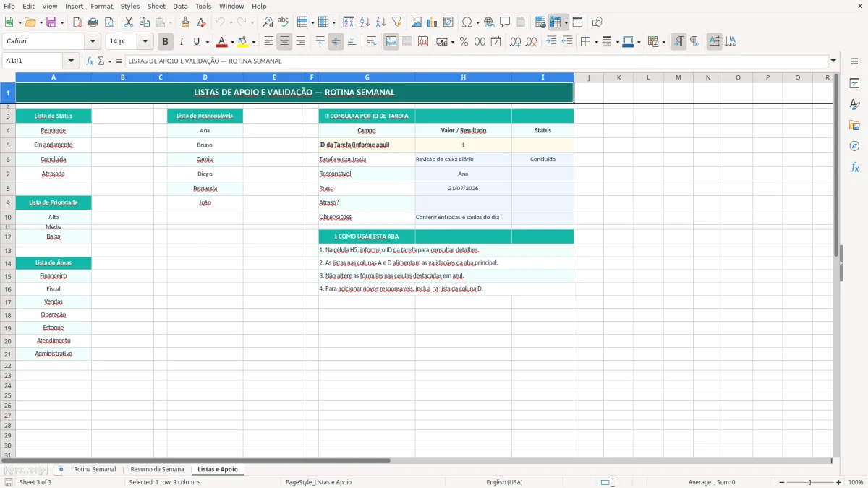Viewport: 868px width, 488px height.
Task: Toggle Align Left
Action: (x=268, y=42)
